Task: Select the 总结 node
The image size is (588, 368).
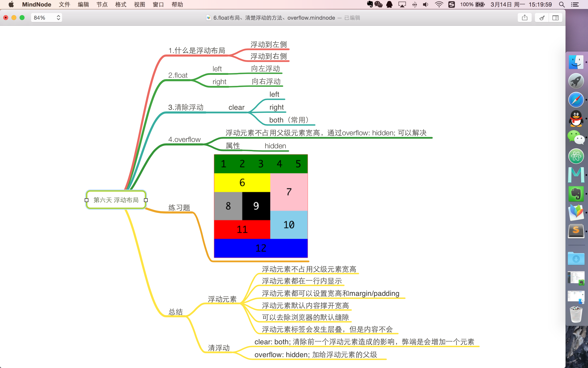Action: pyautogui.click(x=175, y=312)
